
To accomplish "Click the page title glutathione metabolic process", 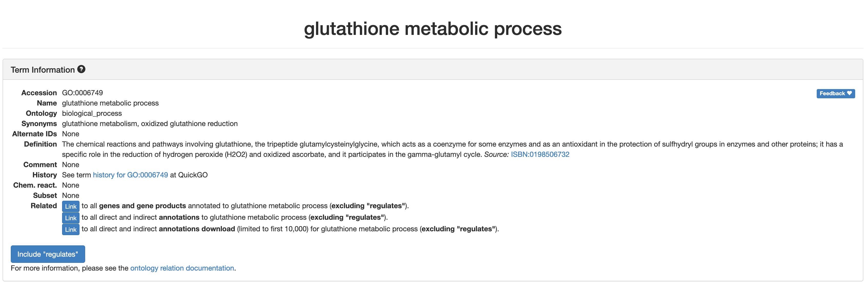I will (x=433, y=29).
